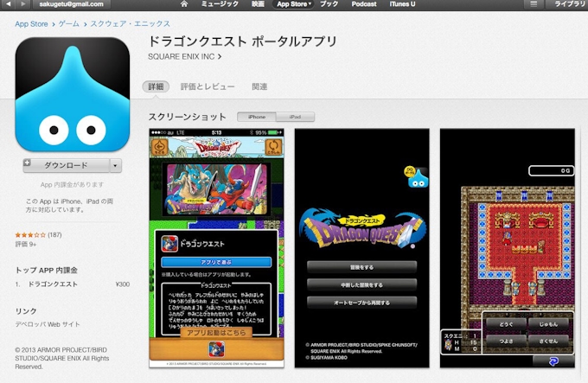Switch to the 評価とレビュー tab
Image resolution: width=588 pixels, height=383 pixels.
(208, 86)
